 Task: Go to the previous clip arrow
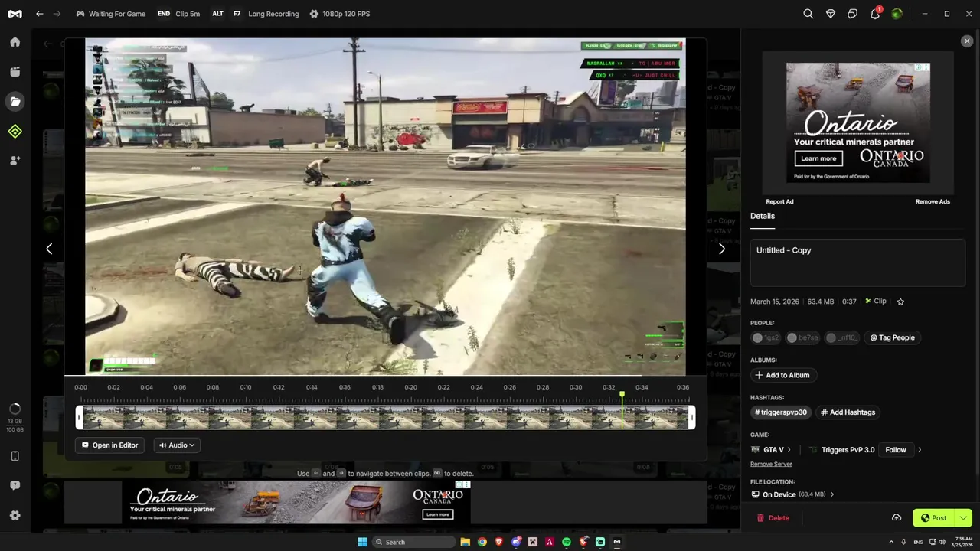click(49, 249)
